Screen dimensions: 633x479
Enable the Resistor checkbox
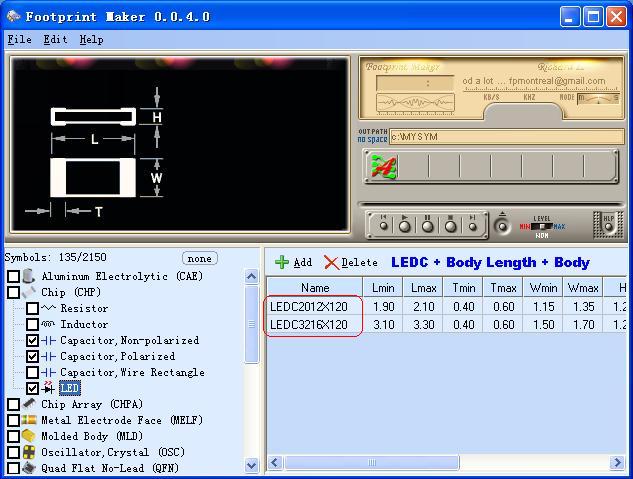coord(33,309)
